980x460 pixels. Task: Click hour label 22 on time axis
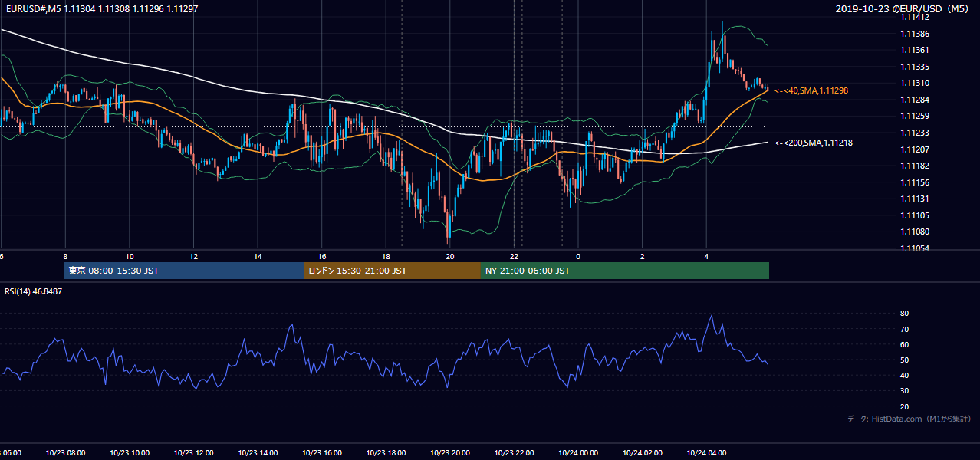pyautogui.click(x=515, y=256)
